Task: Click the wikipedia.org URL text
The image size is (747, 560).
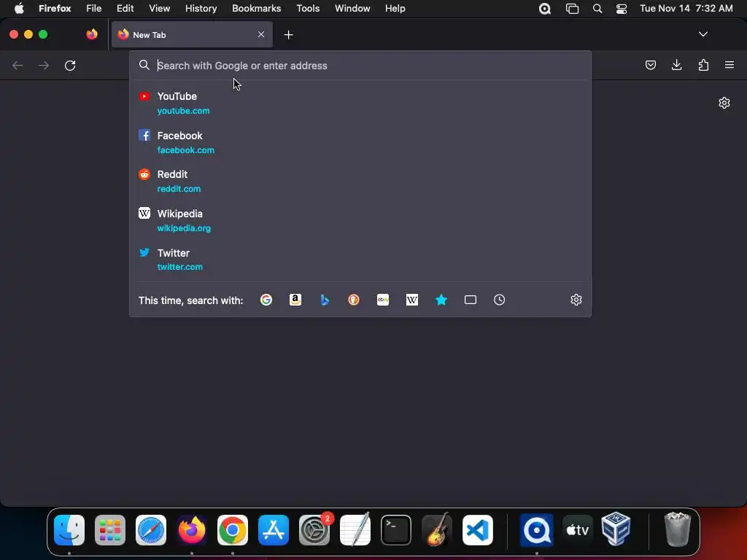Action: [184, 228]
